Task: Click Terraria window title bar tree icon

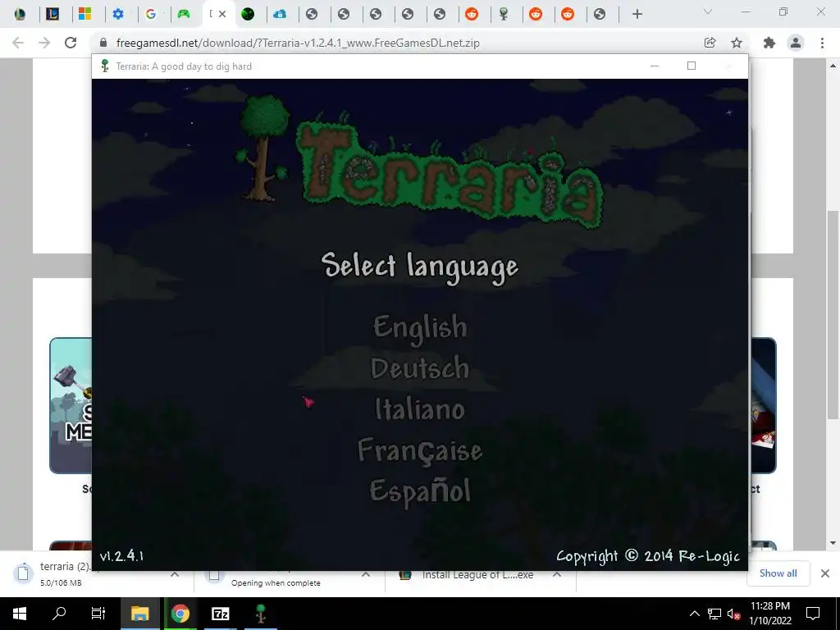Action: (105, 66)
